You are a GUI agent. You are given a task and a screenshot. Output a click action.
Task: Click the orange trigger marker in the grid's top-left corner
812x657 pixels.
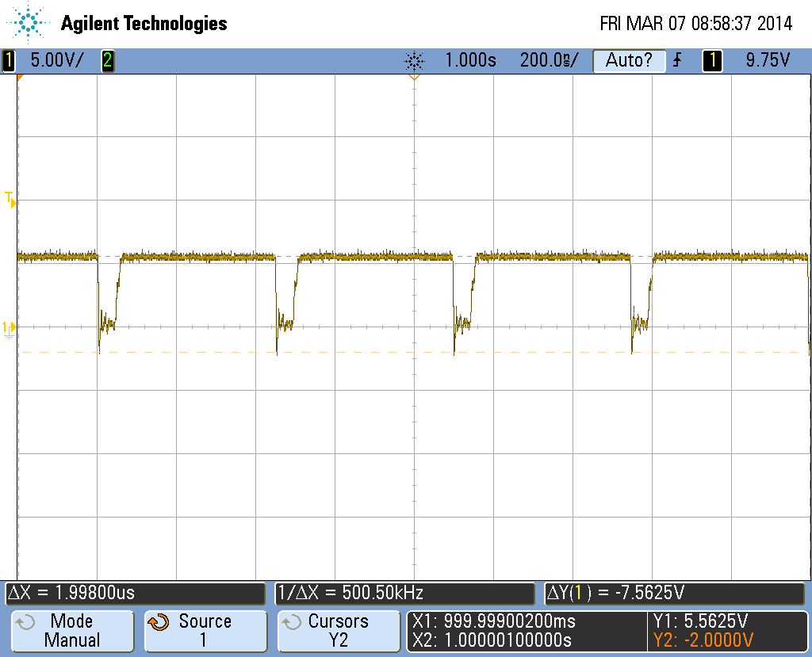click(x=20, y=77)
